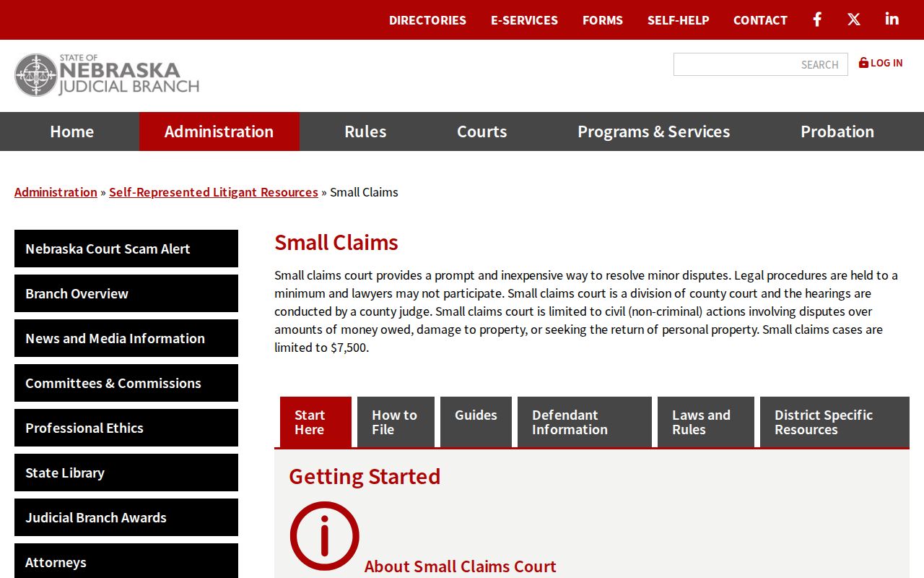Click the About Small Claims info icon
Image resolution: width=924 pixels, height=578 pixels.
pyautogui.click(x=324, y=536)
